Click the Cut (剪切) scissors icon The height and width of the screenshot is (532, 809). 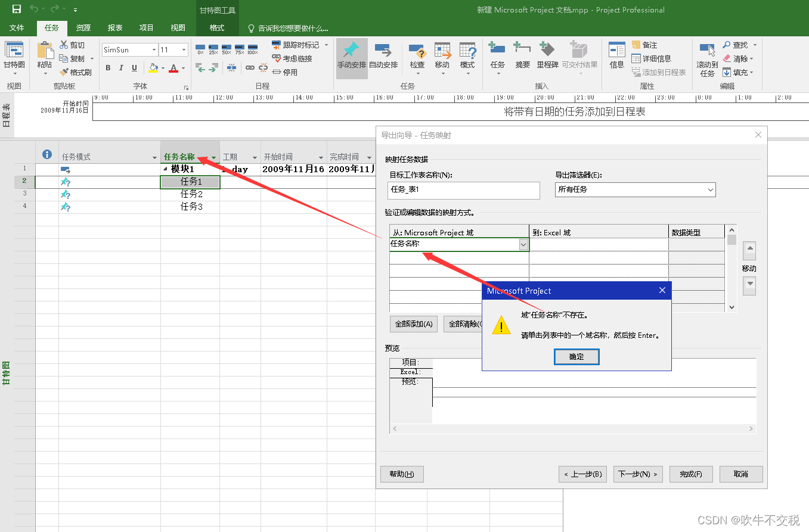point(64,45)
